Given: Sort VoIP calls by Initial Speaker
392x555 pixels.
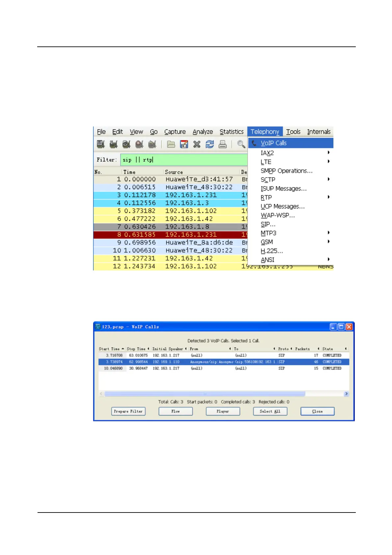Looking at the screenshot, I should [170, 349].
